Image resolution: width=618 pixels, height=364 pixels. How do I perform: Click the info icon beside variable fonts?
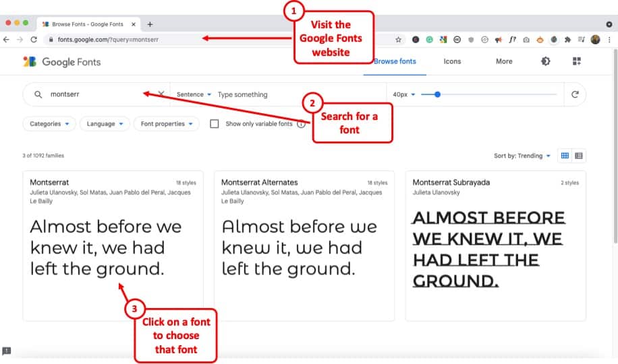click(301, 124)
